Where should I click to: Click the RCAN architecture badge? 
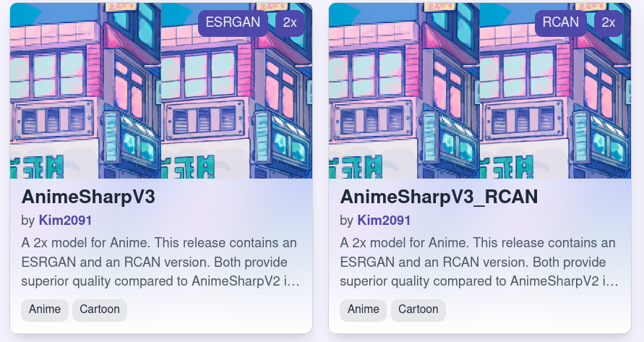pyautogui.click(x=561, y=22)
